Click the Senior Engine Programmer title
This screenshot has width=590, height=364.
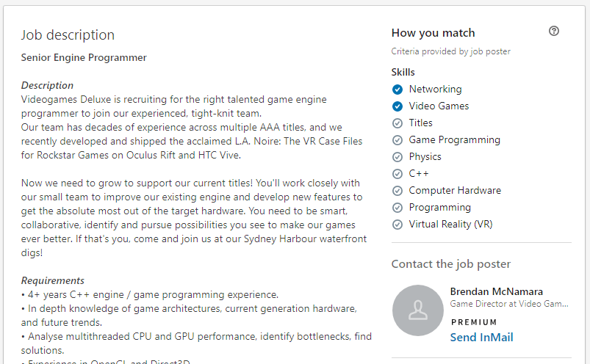[84, 57]
